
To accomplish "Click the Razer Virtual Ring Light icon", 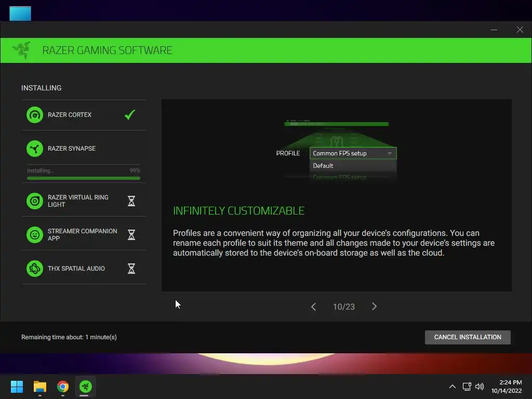I will click(x=35, y=201).
